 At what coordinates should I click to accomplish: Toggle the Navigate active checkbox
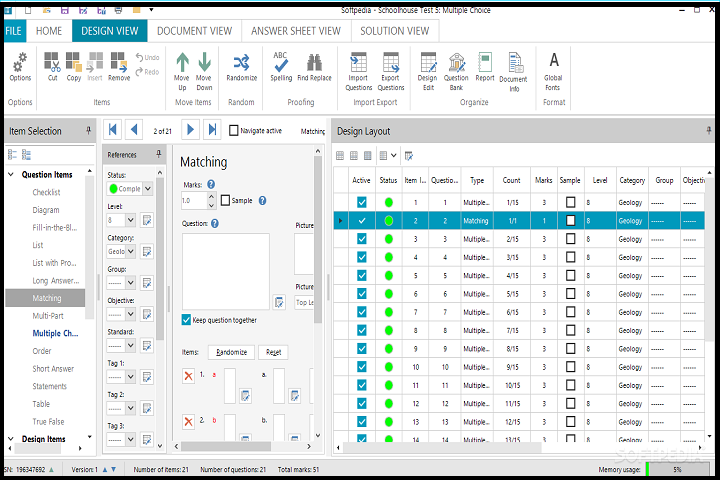[234, 130]
